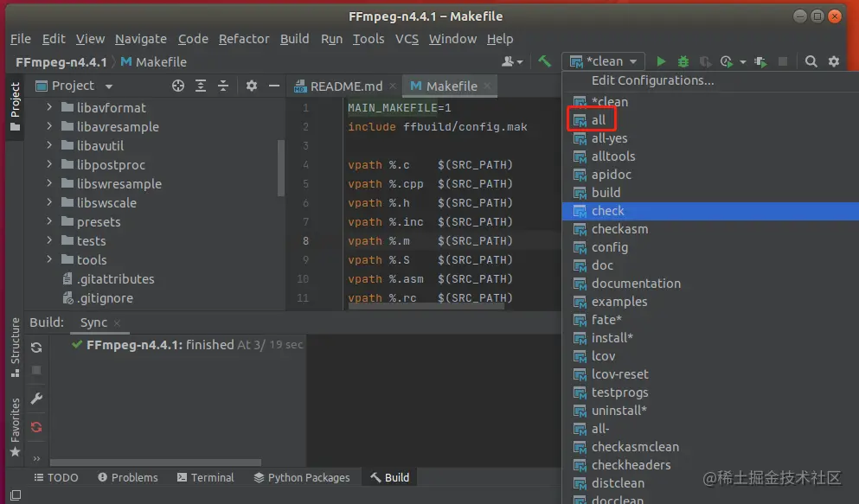This screenshot has height=504, width=859.
Task: Click Select Opened File target icon
Action: [177, 86]
